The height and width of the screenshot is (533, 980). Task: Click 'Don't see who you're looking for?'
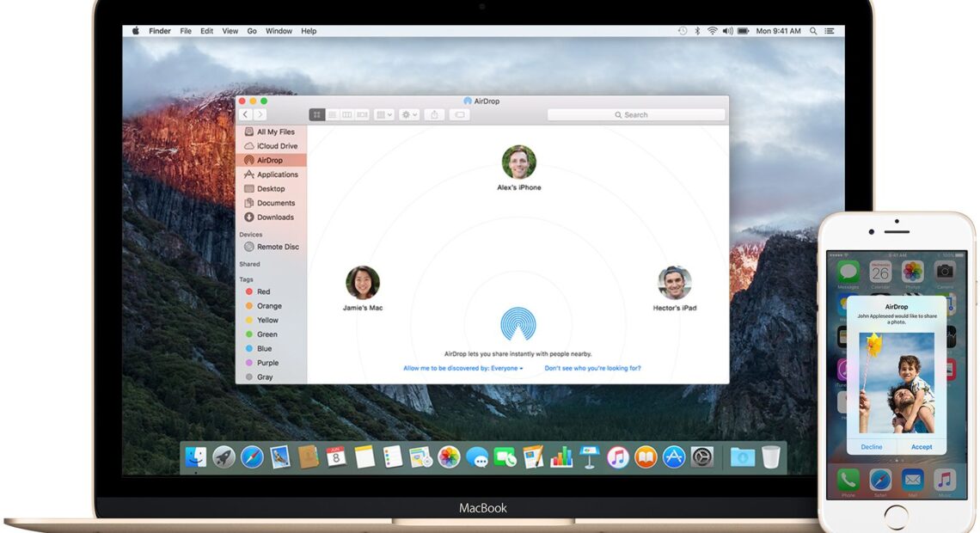click(592, 368)
